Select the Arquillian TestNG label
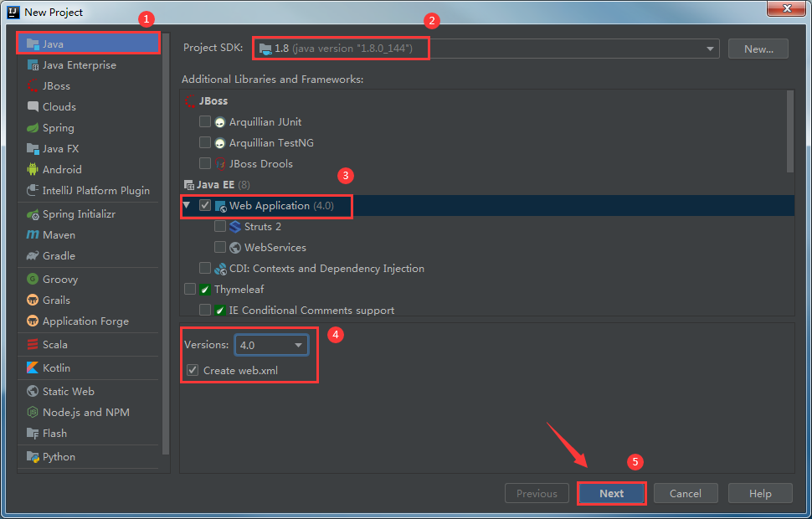The height and width of the screenshot is (519, 812). (x=271, y=143)
